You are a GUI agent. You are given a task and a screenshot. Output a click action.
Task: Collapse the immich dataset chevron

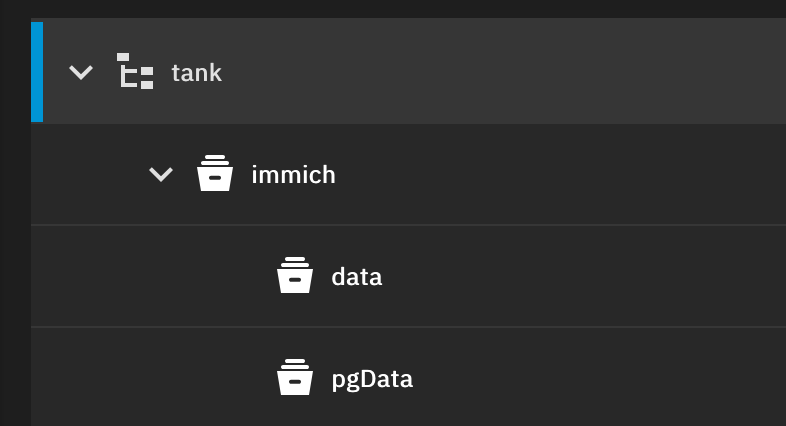[x=161, y=175]
